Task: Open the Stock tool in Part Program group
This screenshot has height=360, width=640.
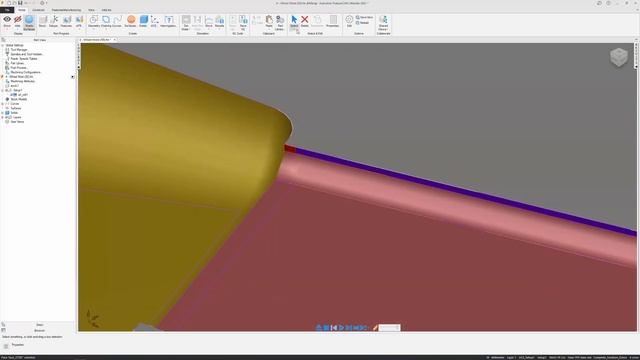Action: (42, 22)
